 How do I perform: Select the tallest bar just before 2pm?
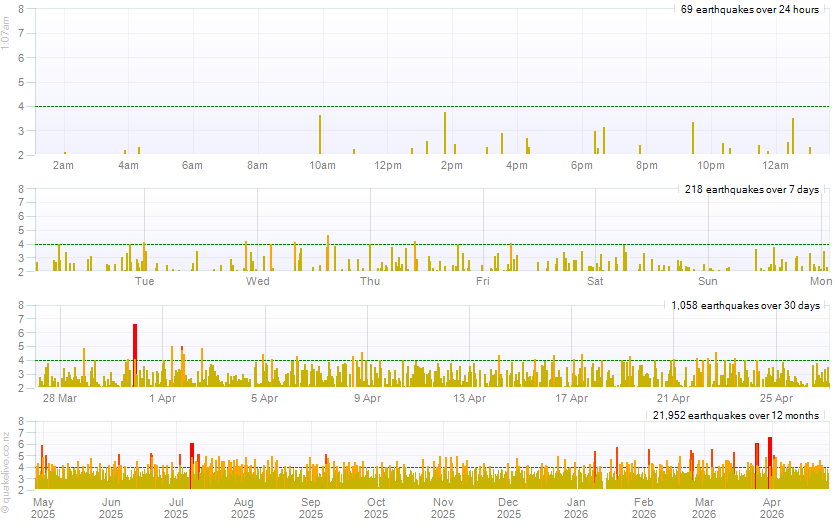(445, 133)
